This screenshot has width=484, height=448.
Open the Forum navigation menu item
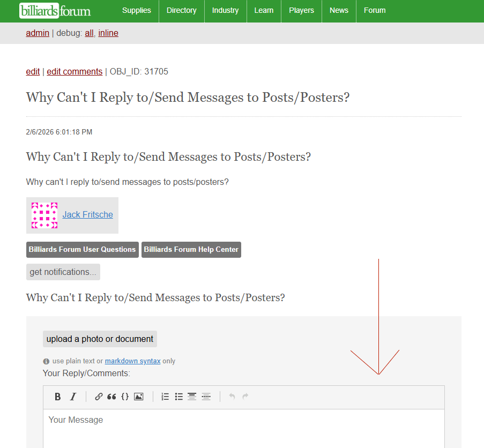[x=374, y=10]
